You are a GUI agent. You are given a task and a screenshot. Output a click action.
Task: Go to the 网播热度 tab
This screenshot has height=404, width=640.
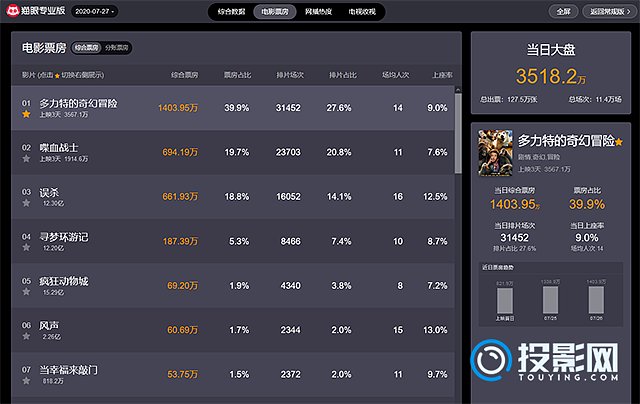(317, 11)
